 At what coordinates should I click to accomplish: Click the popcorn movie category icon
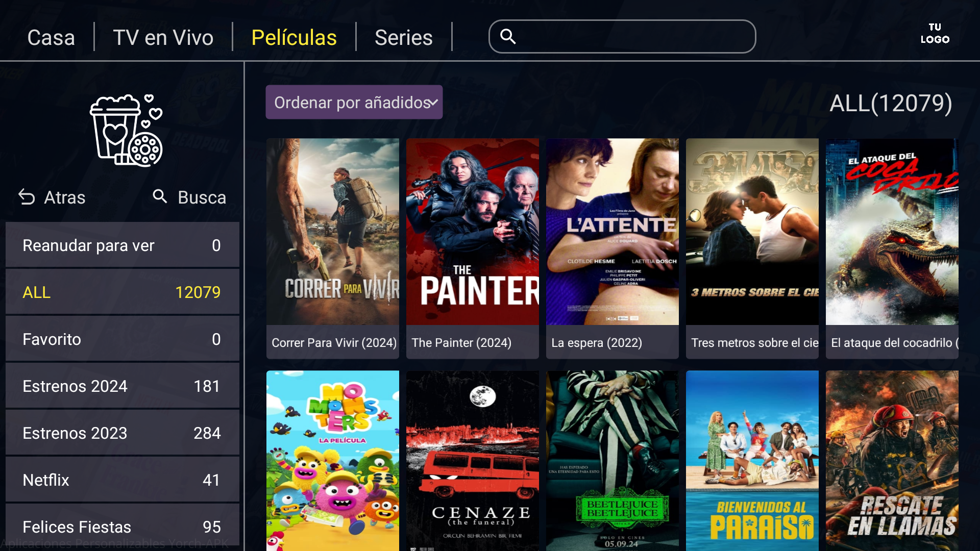pyautogui.click(x=126, y=131)
